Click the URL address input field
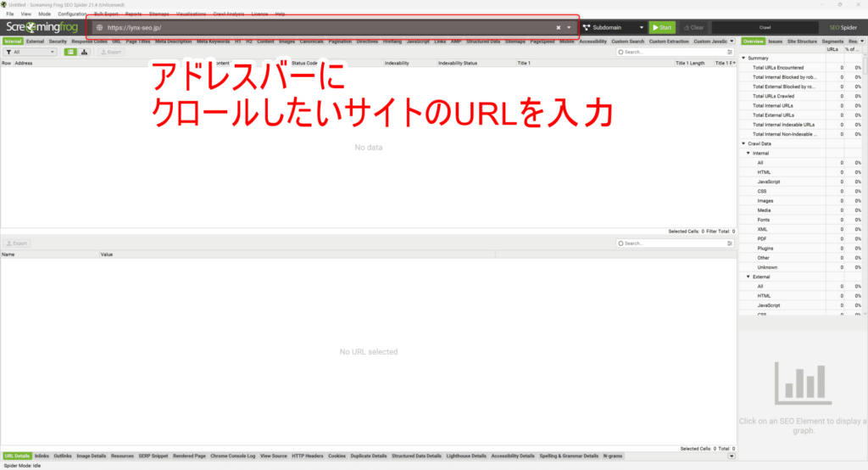Viewport: 868px width, 470px height. pyautogui.click(x=322, y=27)
